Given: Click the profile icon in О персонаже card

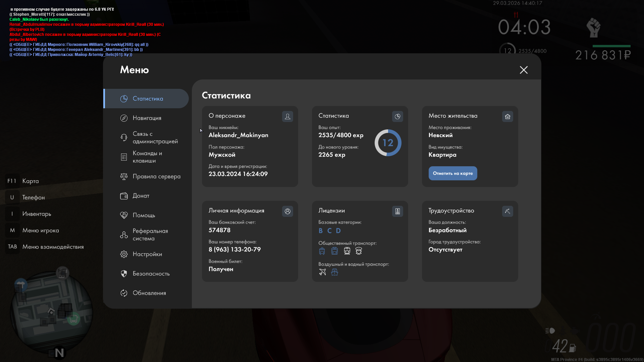Looking at the screenshot, I should (287, 116).
